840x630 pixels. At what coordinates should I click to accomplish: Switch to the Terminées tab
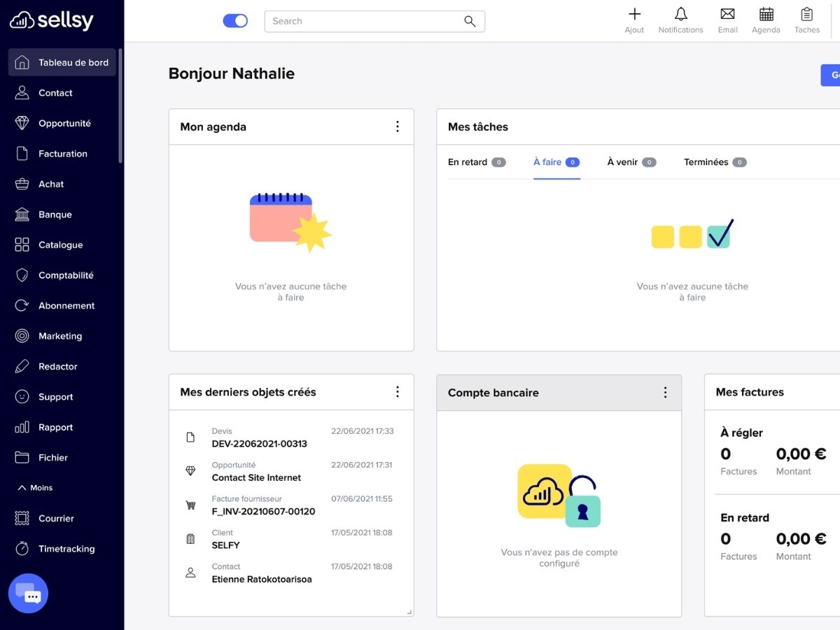[x=715, y=162]
